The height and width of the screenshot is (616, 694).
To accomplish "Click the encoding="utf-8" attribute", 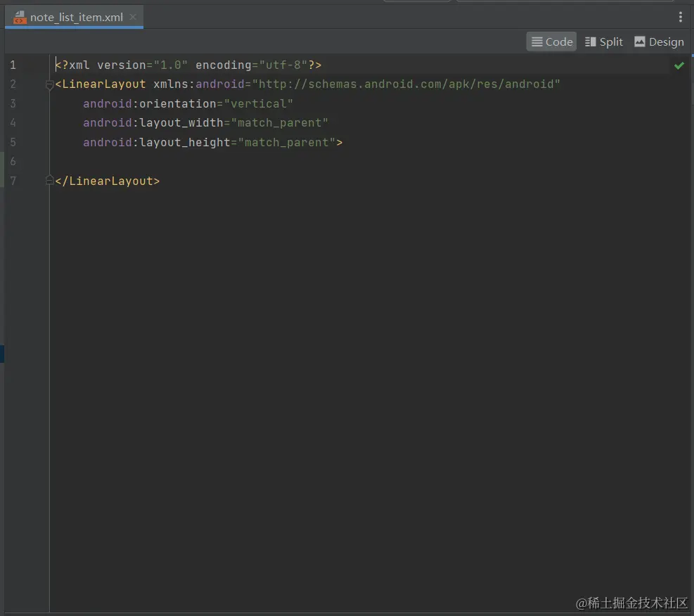I will click(x=252, y=65).
